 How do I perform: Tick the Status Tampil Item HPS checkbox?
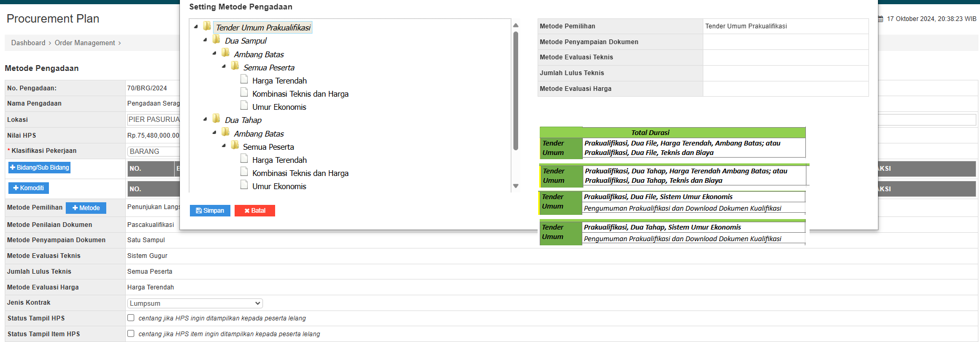(x=130, y=334)
